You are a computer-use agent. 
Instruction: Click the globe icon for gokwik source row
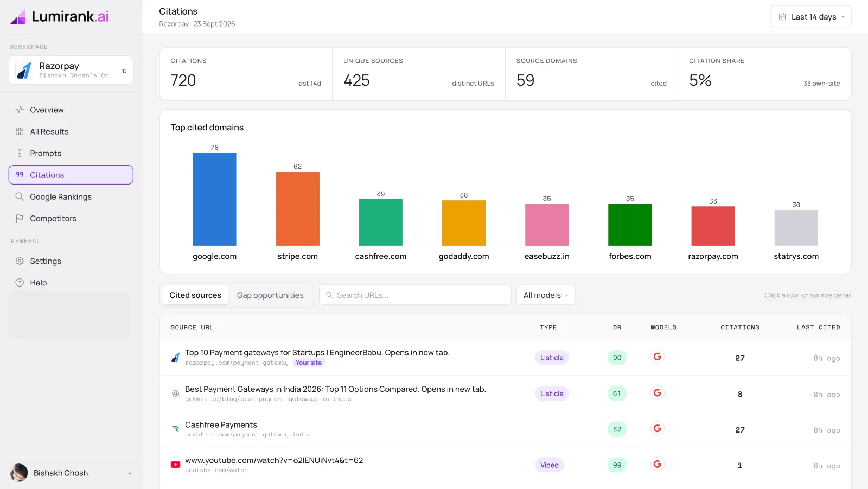tap(175, 393)
